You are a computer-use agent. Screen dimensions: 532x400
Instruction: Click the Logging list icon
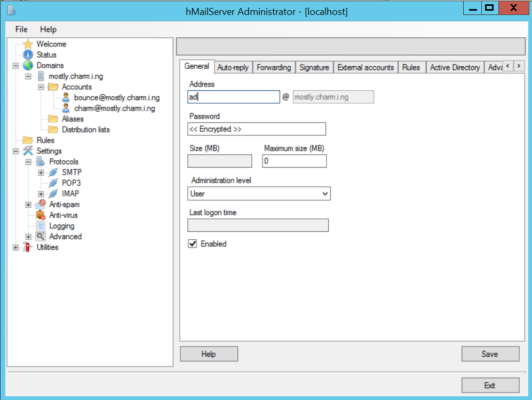(41, 226)
